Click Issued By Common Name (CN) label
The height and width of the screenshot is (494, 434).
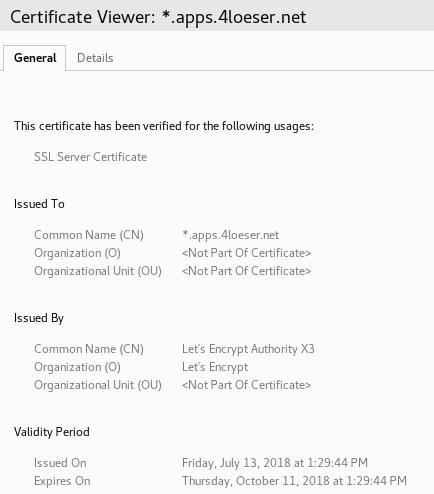click(89, 349)
